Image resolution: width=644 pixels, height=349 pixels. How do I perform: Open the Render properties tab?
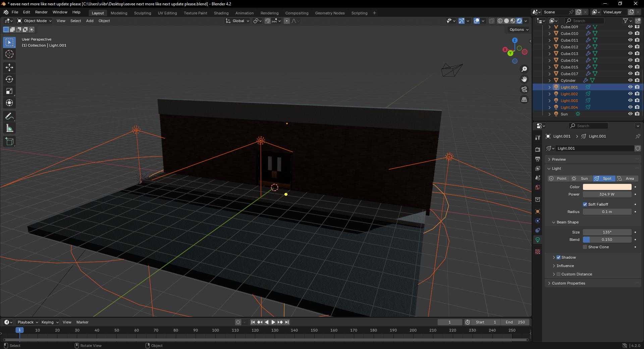pyautogui.click(x=538, y=149)
